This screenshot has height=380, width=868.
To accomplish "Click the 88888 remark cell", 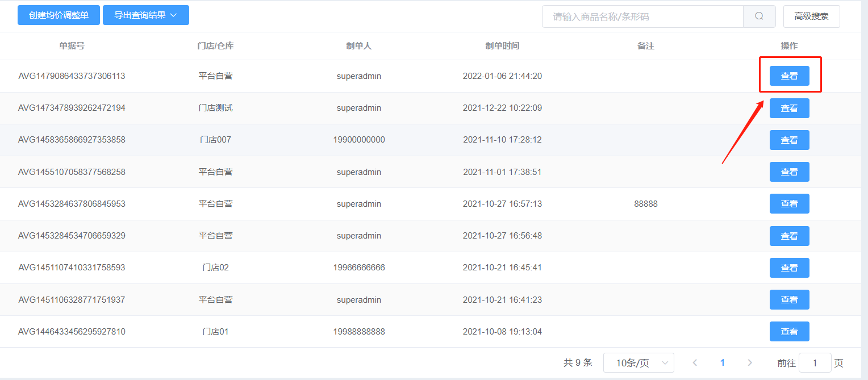I will [646, 203].
